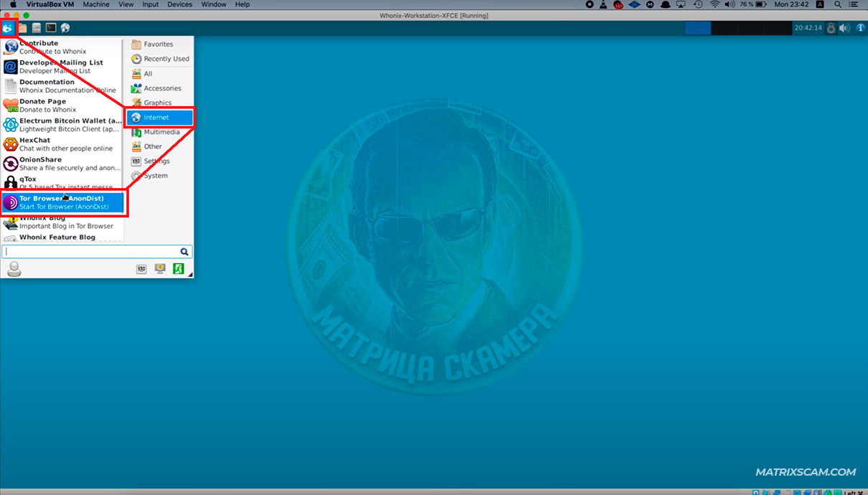Select the Internet category
Screen dimensions: 868x495
pos(160,118)
